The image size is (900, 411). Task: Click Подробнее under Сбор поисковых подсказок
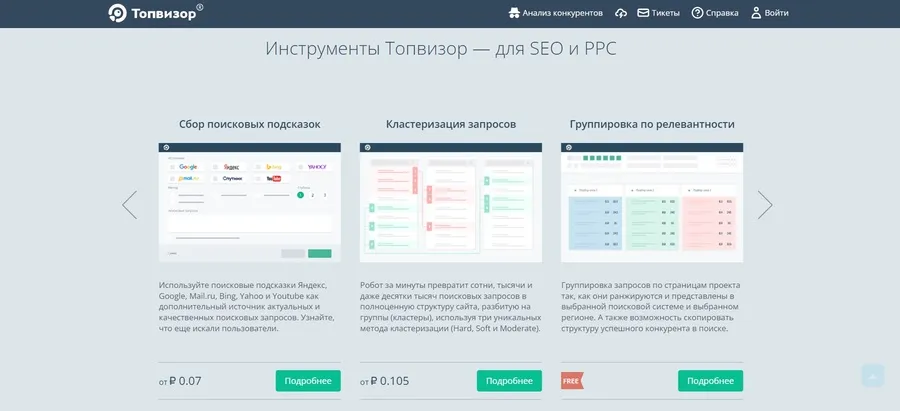(308, 381)
